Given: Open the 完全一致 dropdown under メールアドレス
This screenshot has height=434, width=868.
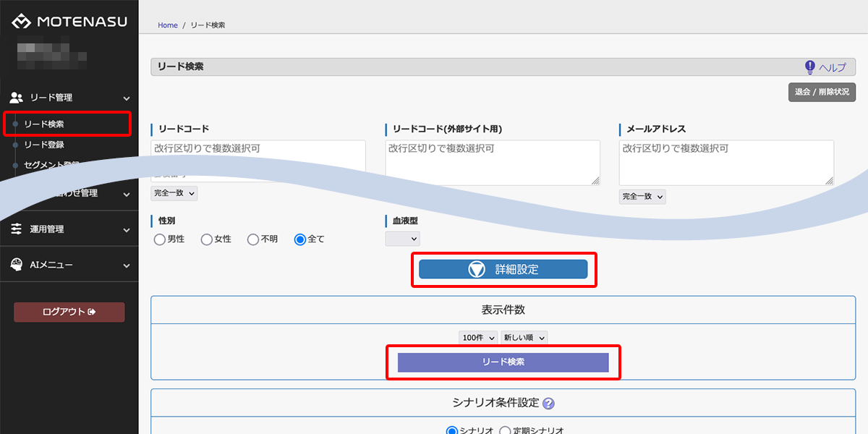Looking at the screenshot, I should tap(642, 197).
